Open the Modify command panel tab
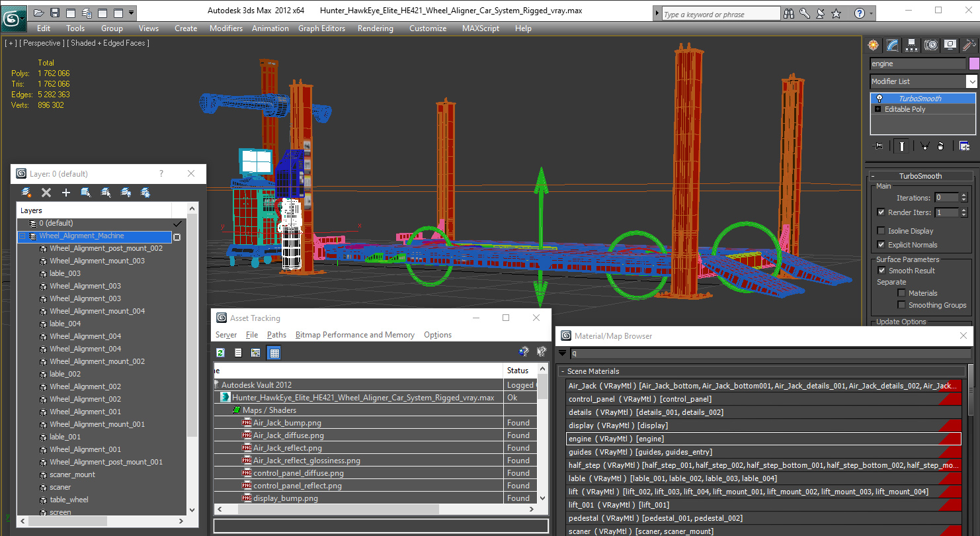Viewport: 980px width, 536px height. (893, 45)
